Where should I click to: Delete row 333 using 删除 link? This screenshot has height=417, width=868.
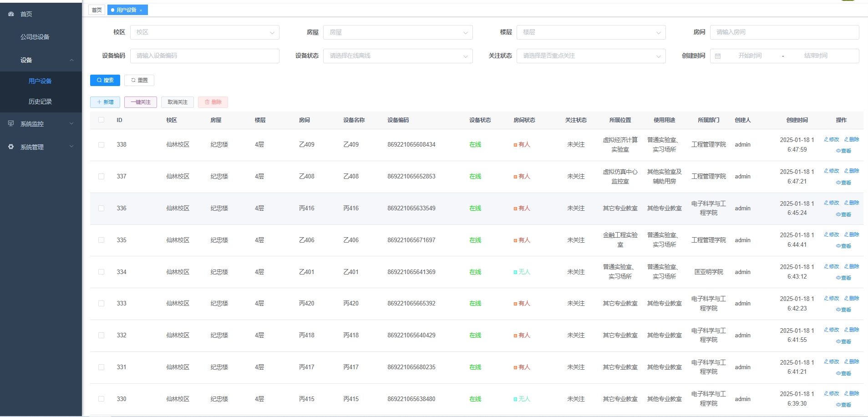coord(852,298)
